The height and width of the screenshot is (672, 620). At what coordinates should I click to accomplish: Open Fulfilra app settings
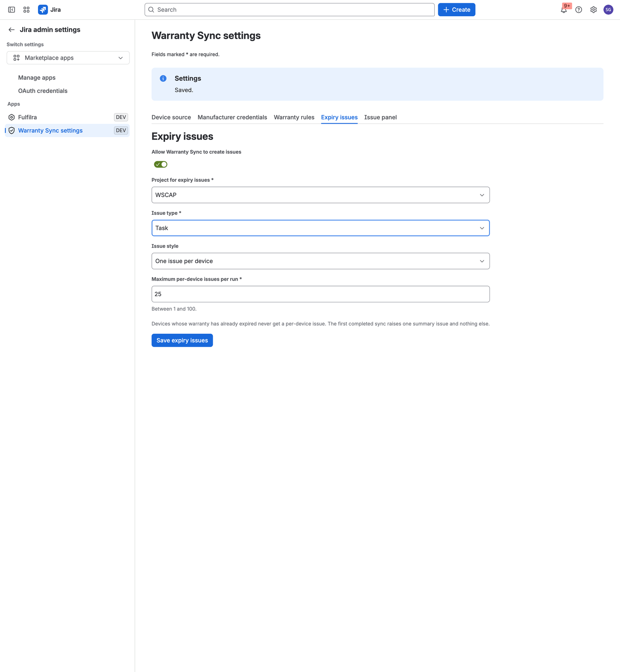click(x=67, y=117)
